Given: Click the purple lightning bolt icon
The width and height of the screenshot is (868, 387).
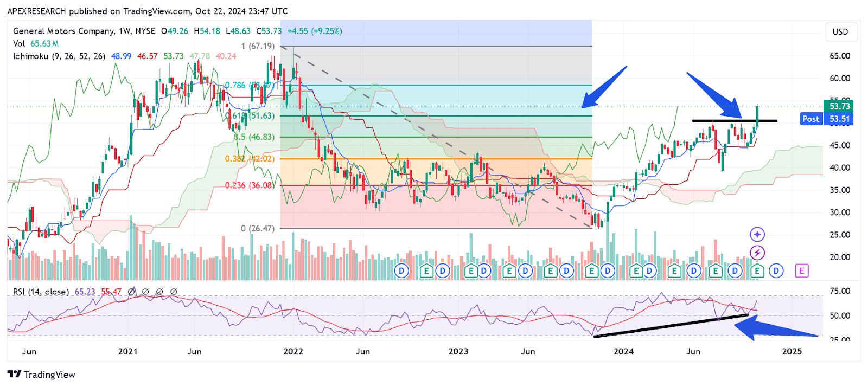Looking at the screenshot, I should [757, 253].
